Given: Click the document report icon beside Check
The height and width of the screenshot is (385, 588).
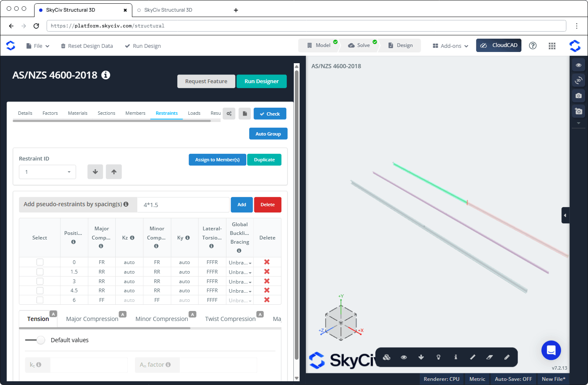Looking at the screenshot, I should 245,114.
